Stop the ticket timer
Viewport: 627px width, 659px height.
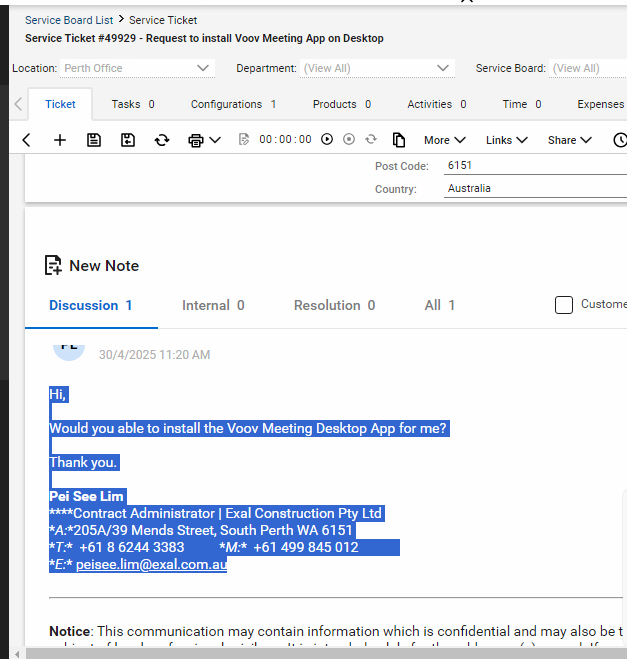[349, 139]
